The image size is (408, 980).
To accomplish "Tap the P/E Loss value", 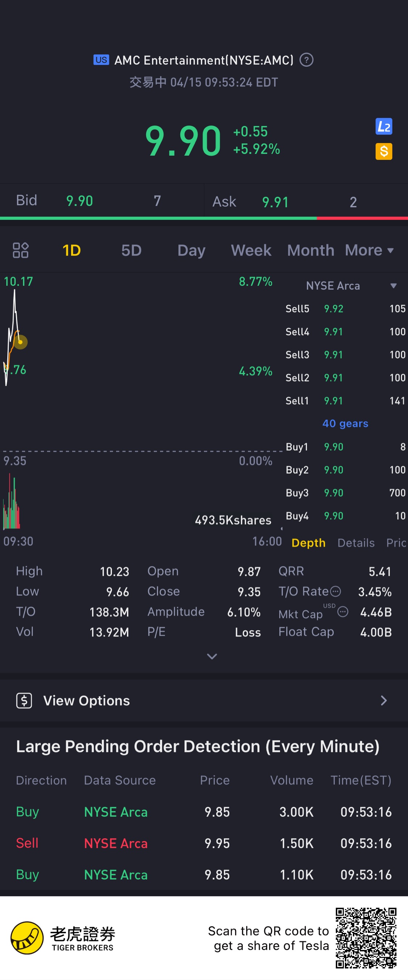I will coord(248,632).
